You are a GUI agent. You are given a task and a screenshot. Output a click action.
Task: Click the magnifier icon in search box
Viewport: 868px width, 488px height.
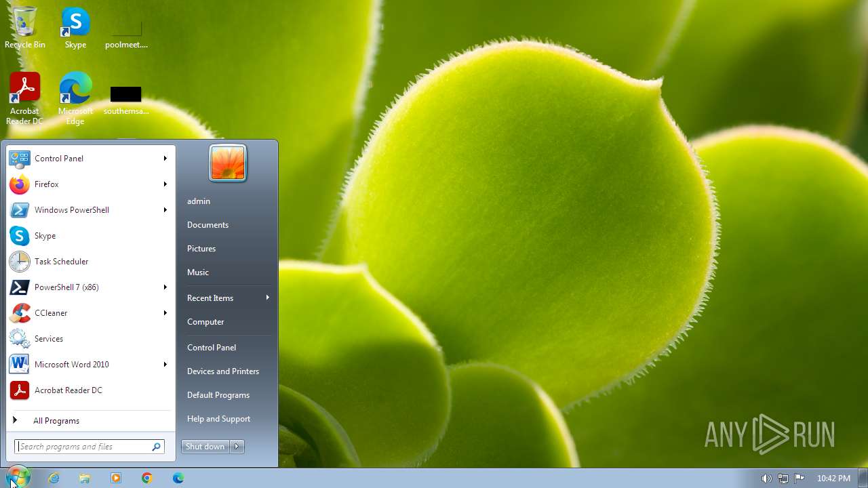pyautogui.click(x=157, y=447)
